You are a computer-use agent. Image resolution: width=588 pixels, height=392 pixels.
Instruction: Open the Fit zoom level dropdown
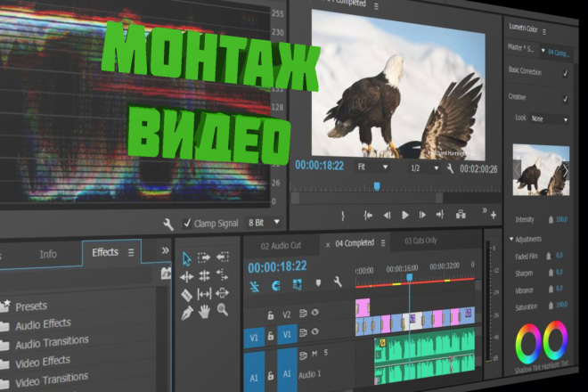coord(372,167)
